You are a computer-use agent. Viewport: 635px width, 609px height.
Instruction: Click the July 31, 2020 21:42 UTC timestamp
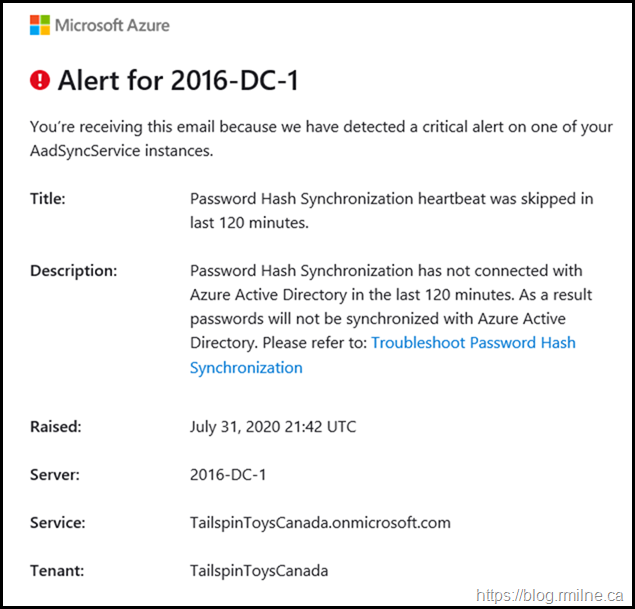(x=273, y=427)
